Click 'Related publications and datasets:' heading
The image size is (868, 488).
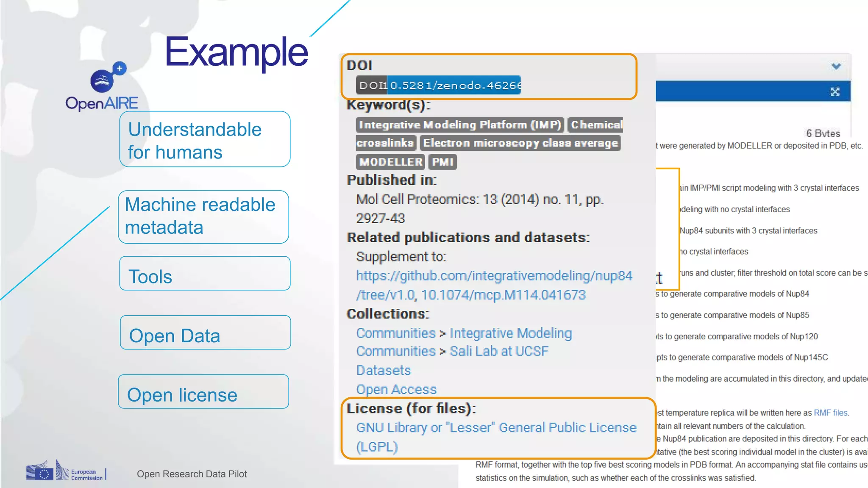pos(468,237)
